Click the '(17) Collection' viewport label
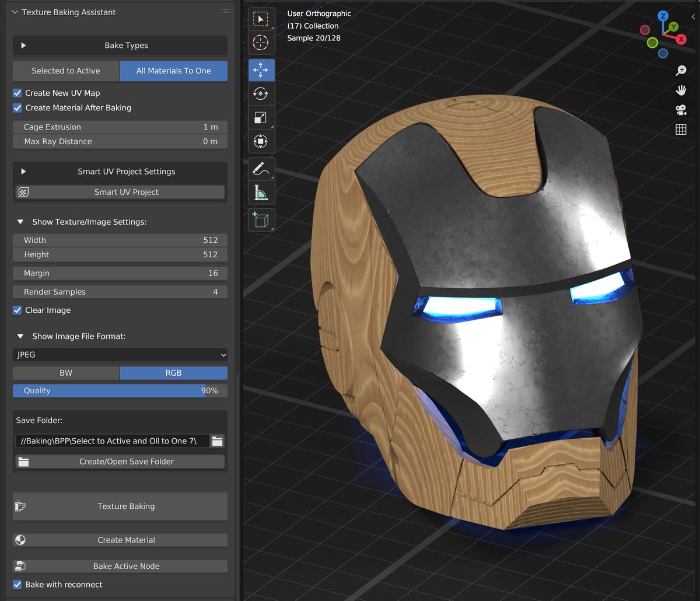Screen dimensions: 700x601 click(313, 26)
